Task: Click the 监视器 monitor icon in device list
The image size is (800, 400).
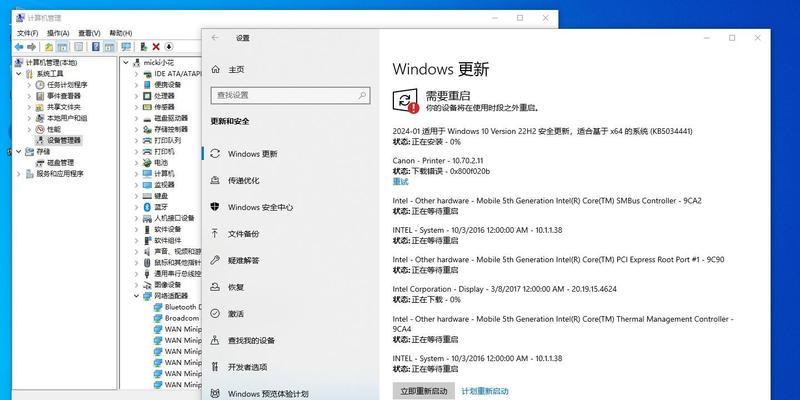Action: [147, 185]
